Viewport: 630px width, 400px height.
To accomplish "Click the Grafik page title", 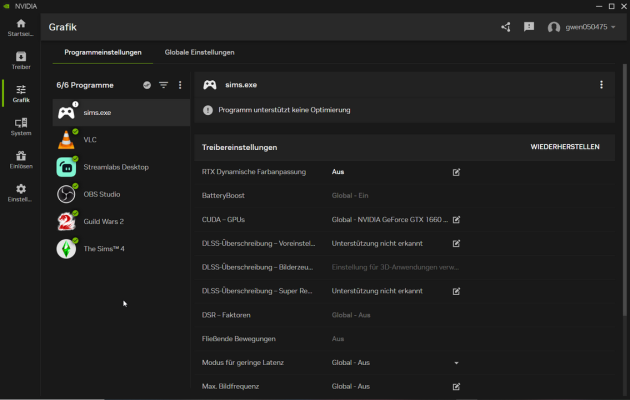I will pos(63,27).
